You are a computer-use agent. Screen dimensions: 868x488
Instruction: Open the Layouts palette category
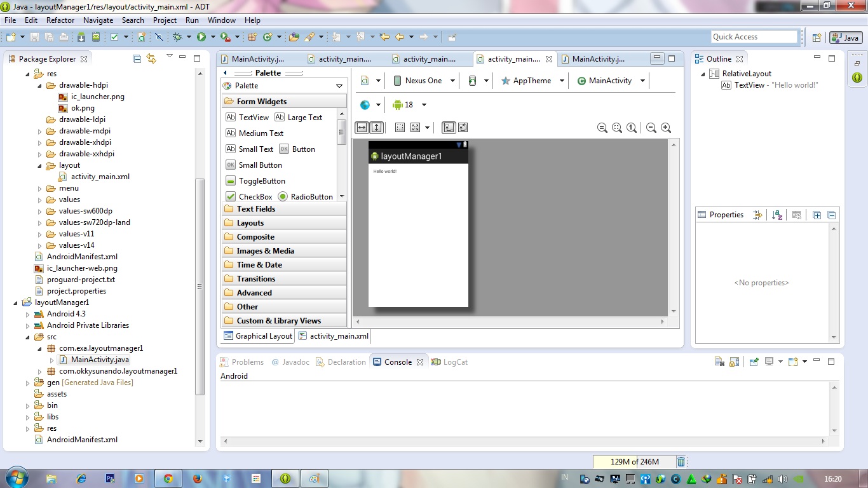point(284,223)
